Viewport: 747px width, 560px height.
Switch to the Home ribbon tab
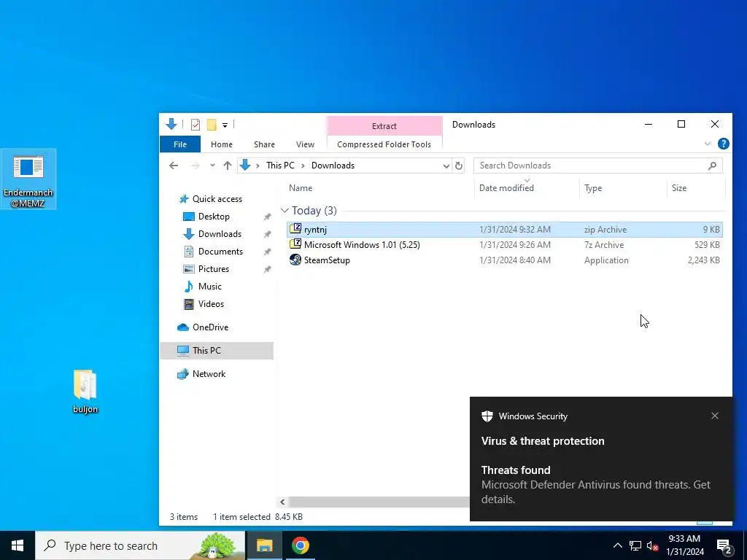tap(222, 144)
